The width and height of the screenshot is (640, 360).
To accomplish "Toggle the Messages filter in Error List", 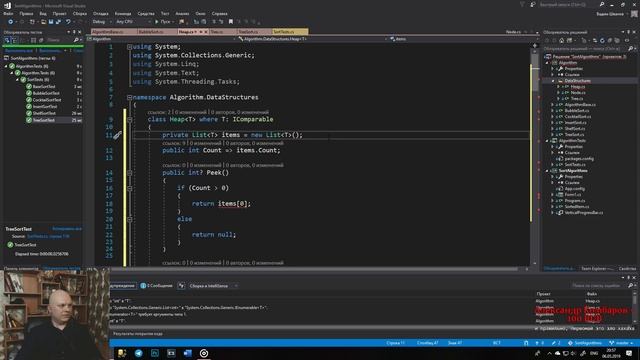I will click(156, 286).
